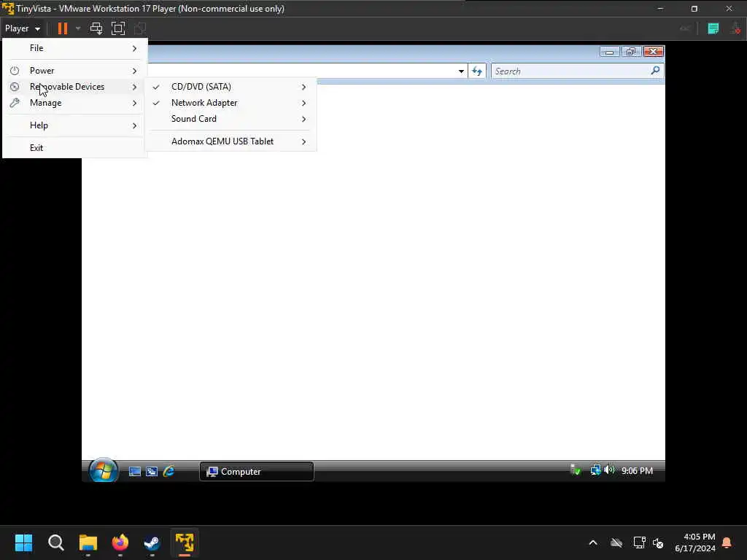Open the Power submenu

[x=75, y=71]
